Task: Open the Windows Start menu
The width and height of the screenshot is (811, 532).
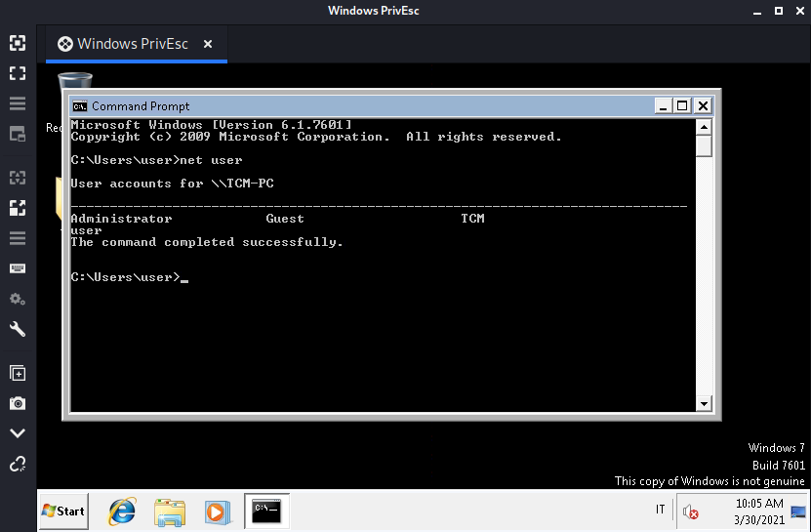Action: point(63,511)
